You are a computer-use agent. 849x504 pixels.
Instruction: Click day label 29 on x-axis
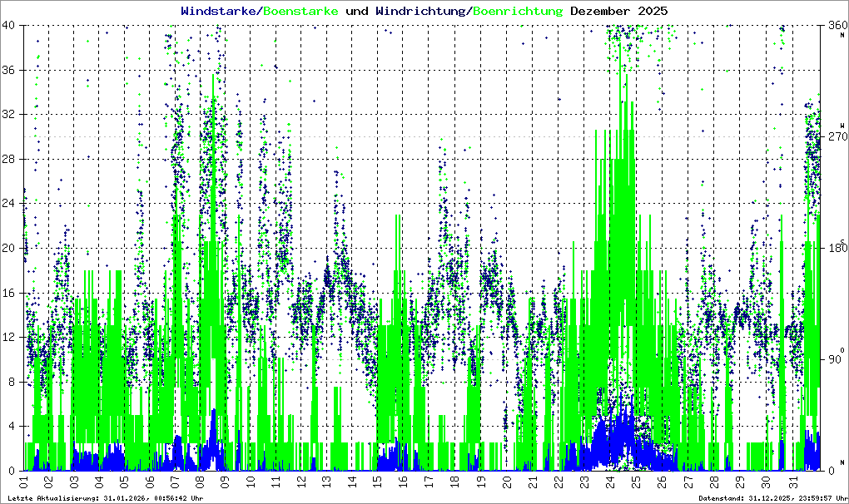coord(740,482)
